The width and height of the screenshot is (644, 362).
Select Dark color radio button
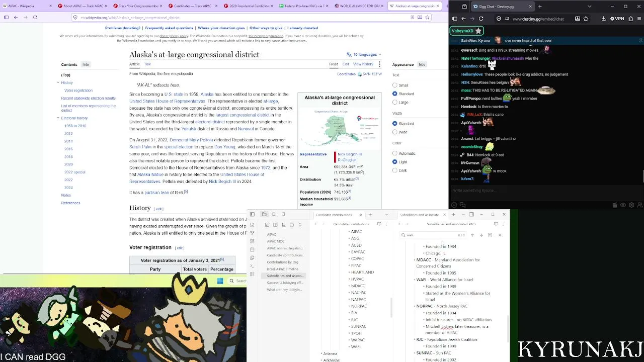point(395,170)
